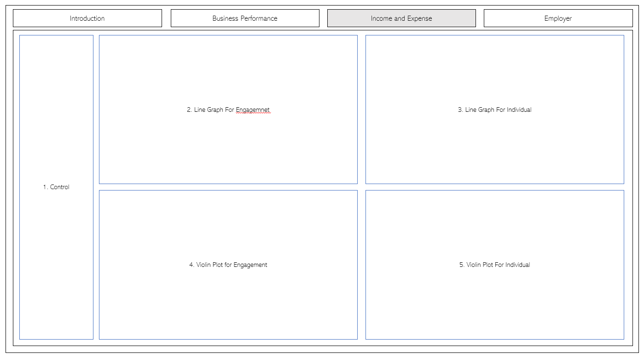The image size is (644, 358).
Task: Select the highlighted Income and Expense tab
Action: [x=401, y=18]
